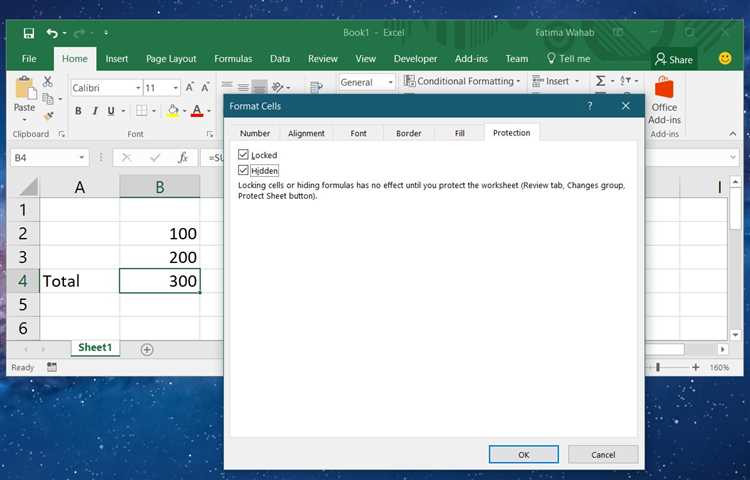Click the Middle Align icon
The image size is (750, 480).
pyautogui.click(x=243, y=87)
